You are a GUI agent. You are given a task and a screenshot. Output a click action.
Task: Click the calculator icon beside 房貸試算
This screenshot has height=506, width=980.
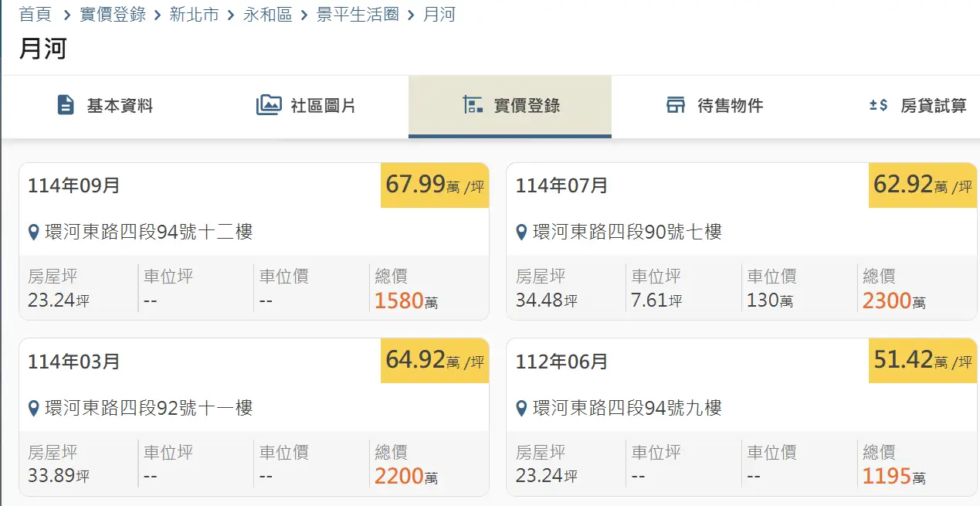[x=878, y=105]
